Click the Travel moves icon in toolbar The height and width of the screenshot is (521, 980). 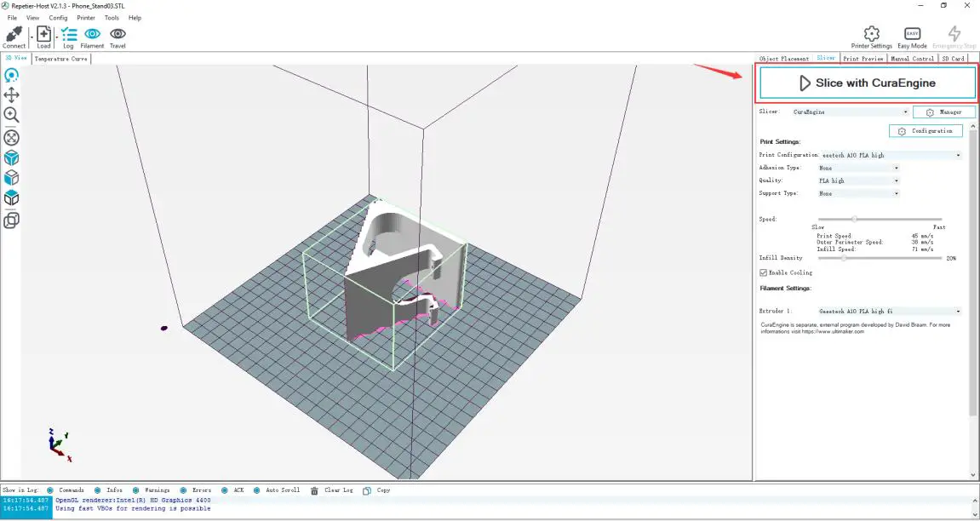(117, 34)
